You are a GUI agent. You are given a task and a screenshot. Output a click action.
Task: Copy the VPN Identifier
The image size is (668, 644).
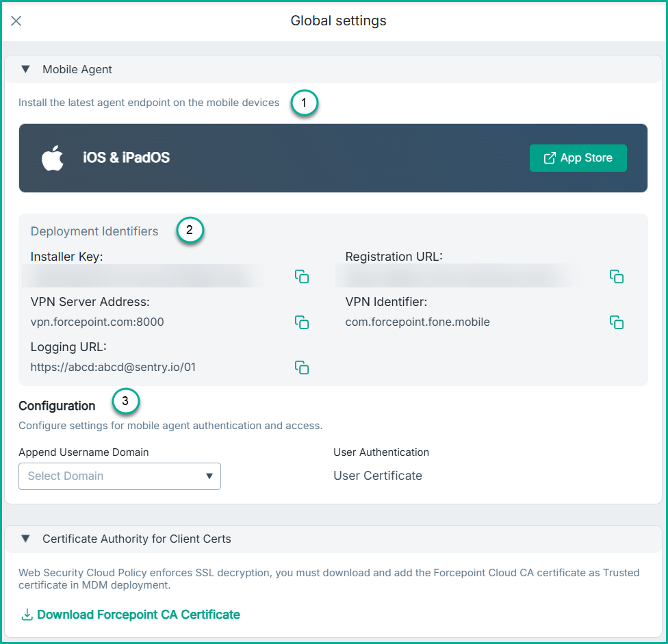coord(617,322)
